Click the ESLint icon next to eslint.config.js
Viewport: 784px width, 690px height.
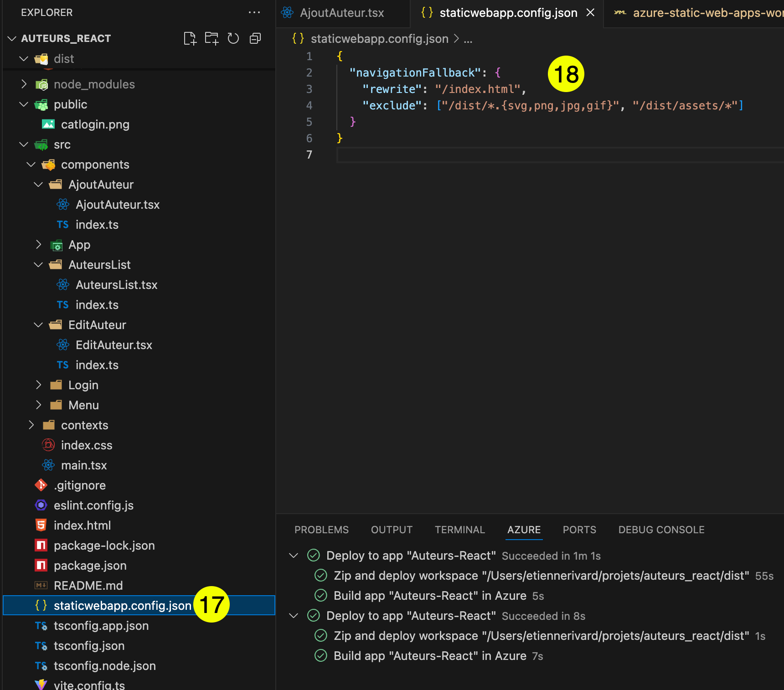[x=41, y=505]
